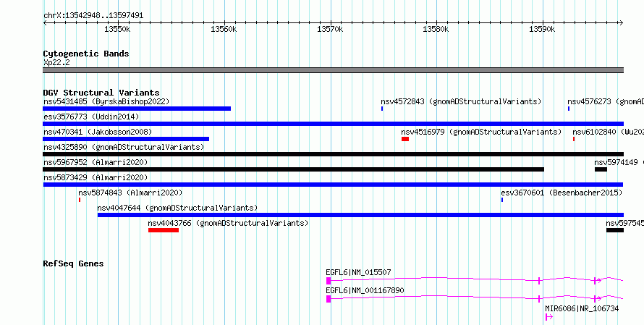
Task: Click the nsv4043766 (gnomADStructuralVariants) label text
Action: point(228,223)
